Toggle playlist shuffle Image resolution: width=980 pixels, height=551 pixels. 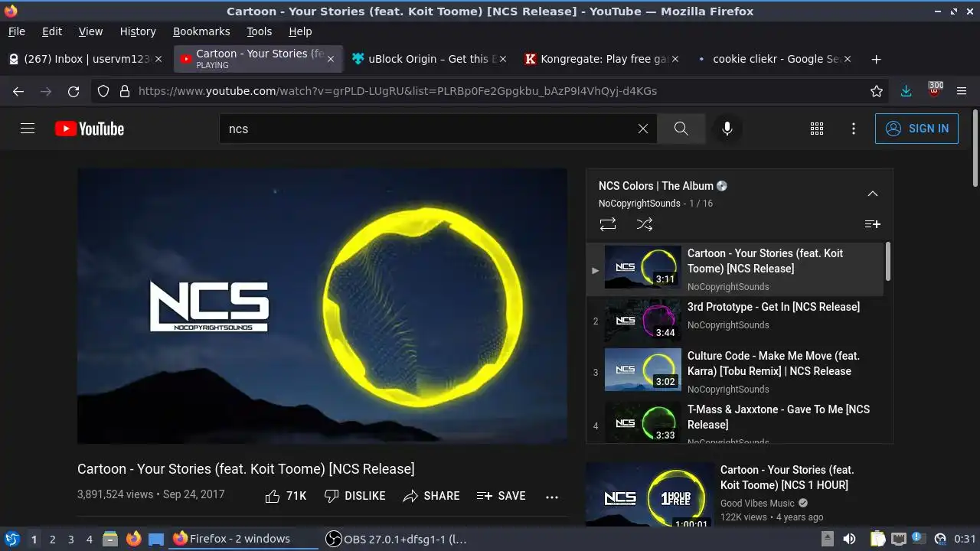(645, 224)
